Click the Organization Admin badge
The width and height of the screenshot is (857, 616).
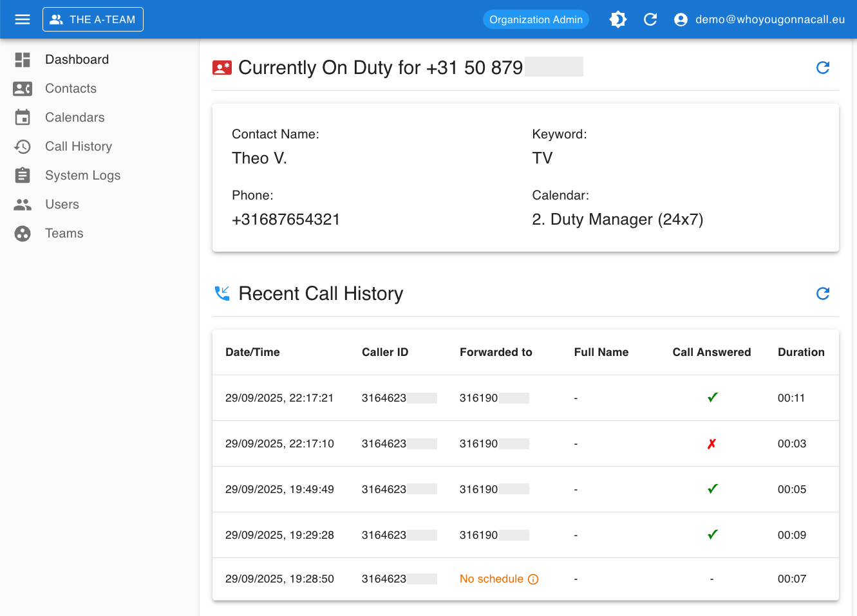(x=536, y=19)
